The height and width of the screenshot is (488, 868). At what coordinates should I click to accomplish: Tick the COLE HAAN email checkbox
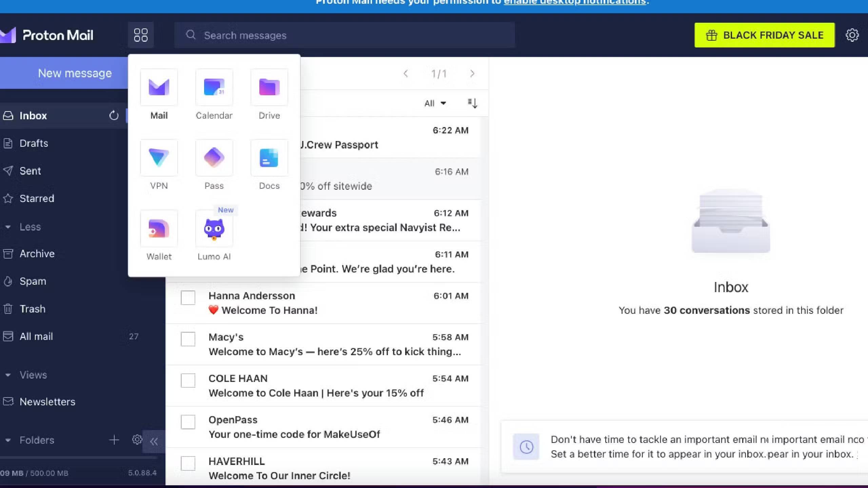pyautogui.click(x=188, y=381)
